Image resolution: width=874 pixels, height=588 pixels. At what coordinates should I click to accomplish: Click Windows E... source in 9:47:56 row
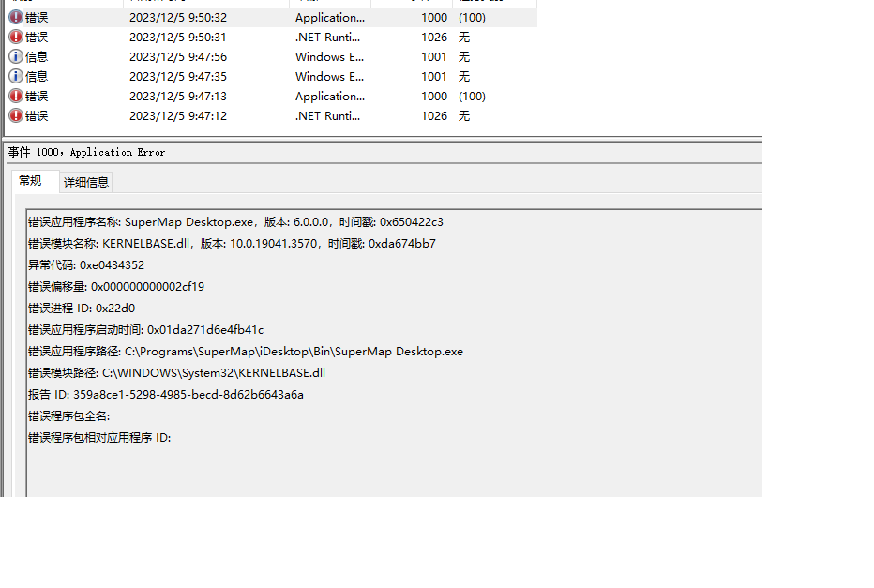pyautogui.click(x=329, y=57)
